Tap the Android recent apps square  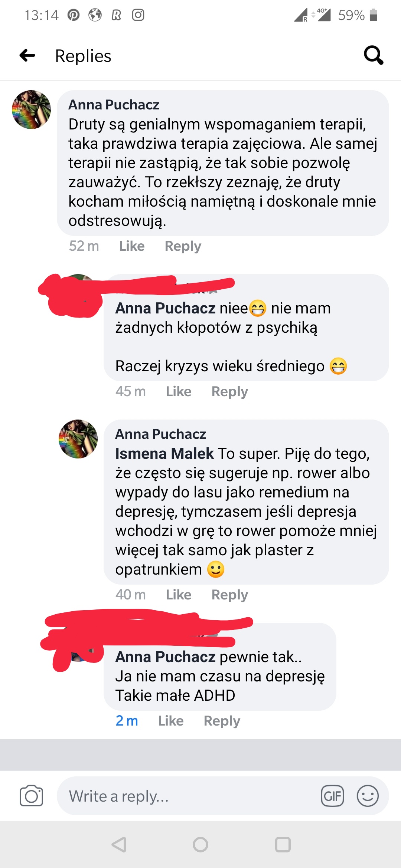click(283, 845)
